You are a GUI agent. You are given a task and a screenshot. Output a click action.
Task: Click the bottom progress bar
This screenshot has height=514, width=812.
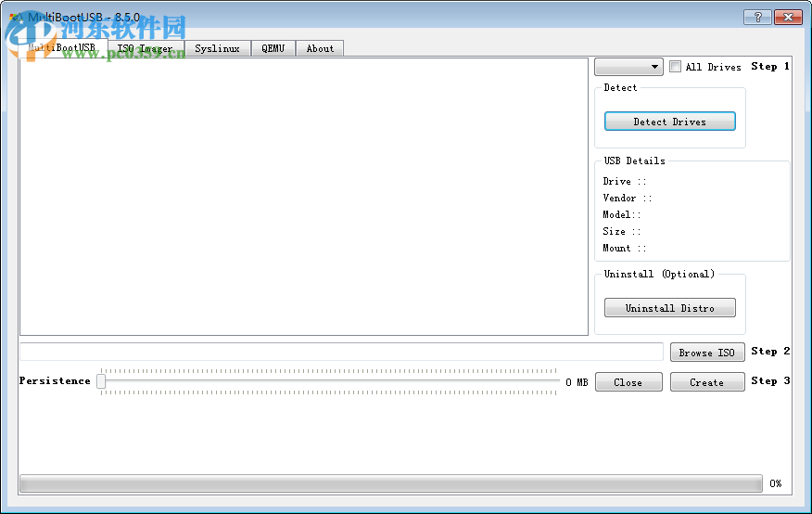pyautogui.click(x=391, y=483)
